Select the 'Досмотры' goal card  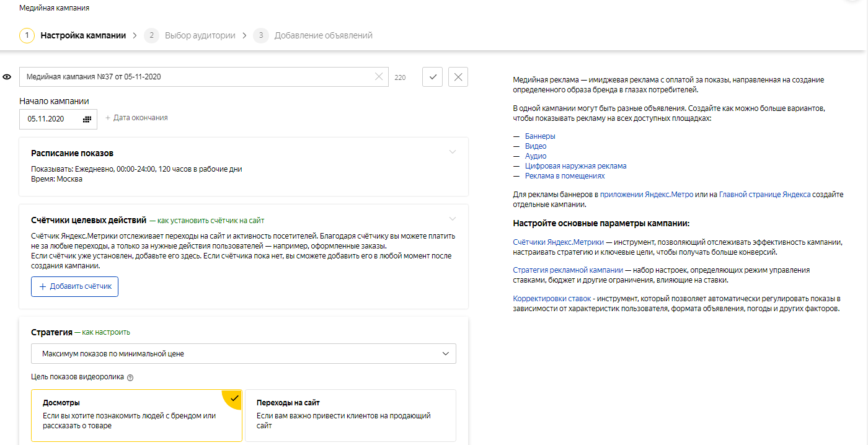click(x=136, y=415)
